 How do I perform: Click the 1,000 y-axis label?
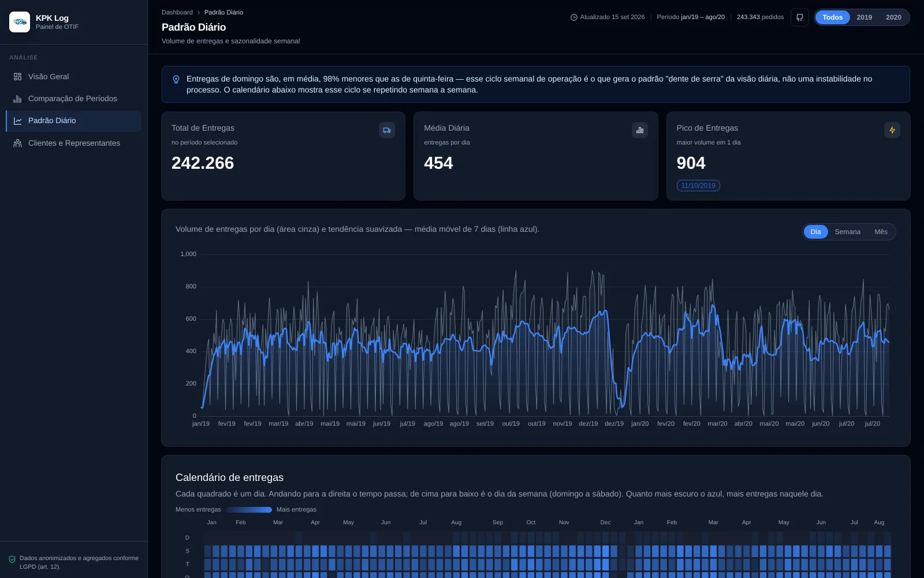[188, 254]
